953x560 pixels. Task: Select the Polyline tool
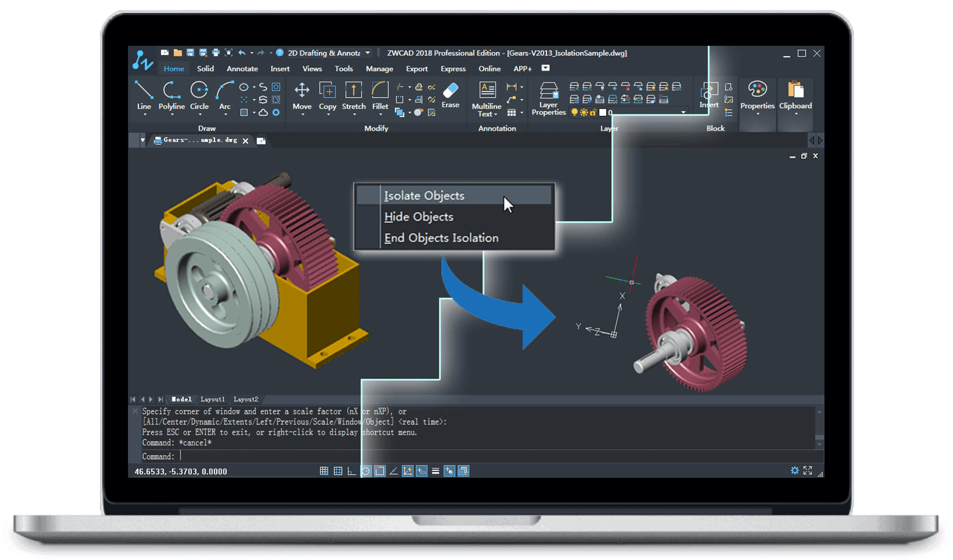click(172, 95)
